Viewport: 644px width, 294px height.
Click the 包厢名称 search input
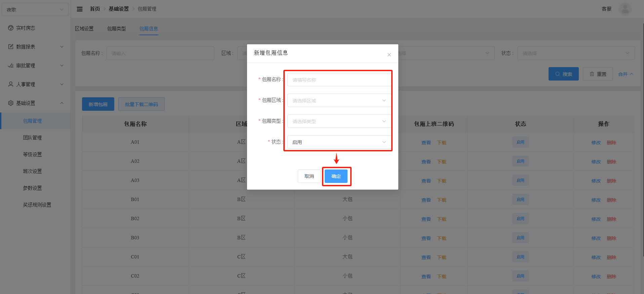(160, 53)
